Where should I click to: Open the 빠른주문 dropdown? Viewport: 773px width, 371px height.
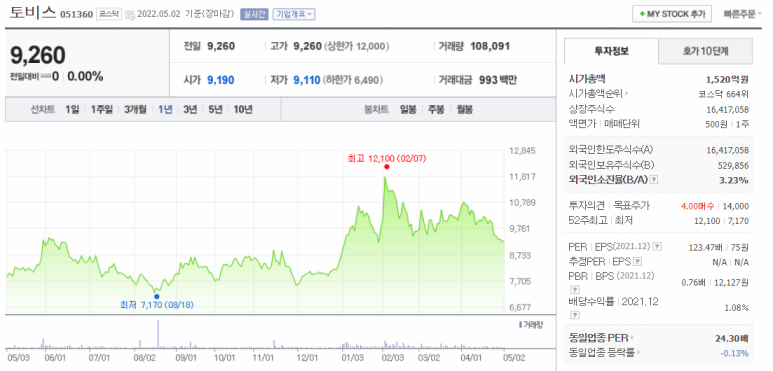(x=742, y=14)
